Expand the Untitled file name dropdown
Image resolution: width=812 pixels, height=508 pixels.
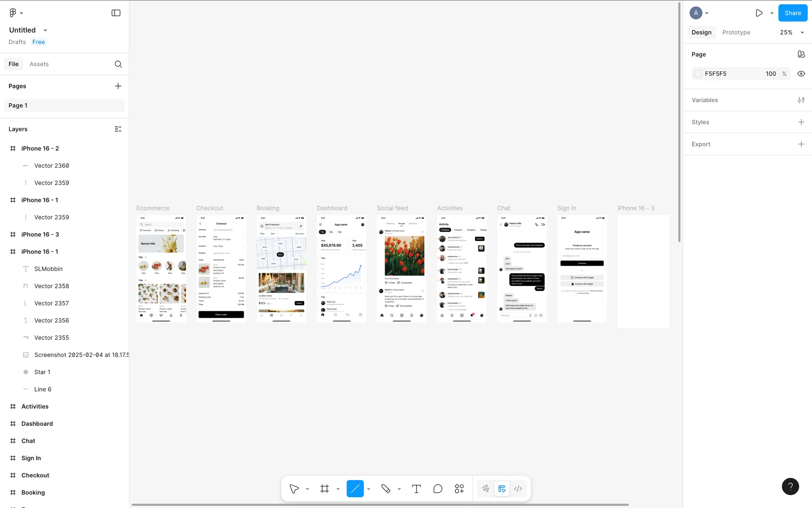[x=45, y=30]
